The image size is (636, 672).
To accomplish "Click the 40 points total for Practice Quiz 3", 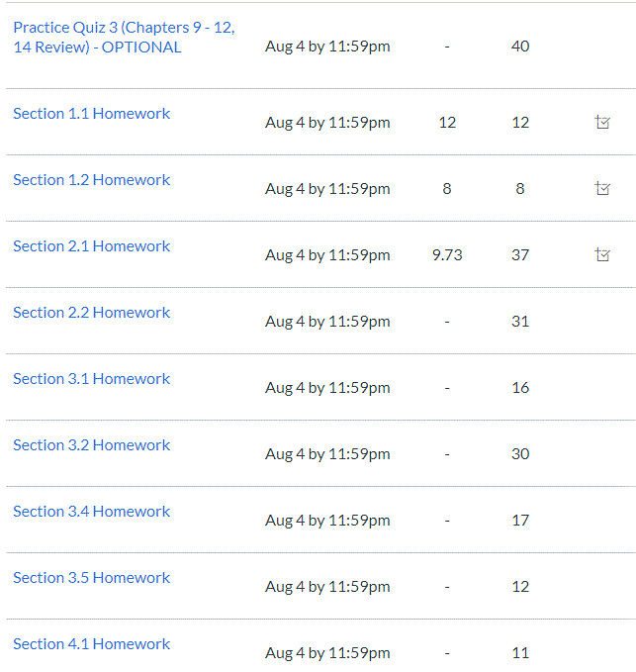I will pos(520,46).
